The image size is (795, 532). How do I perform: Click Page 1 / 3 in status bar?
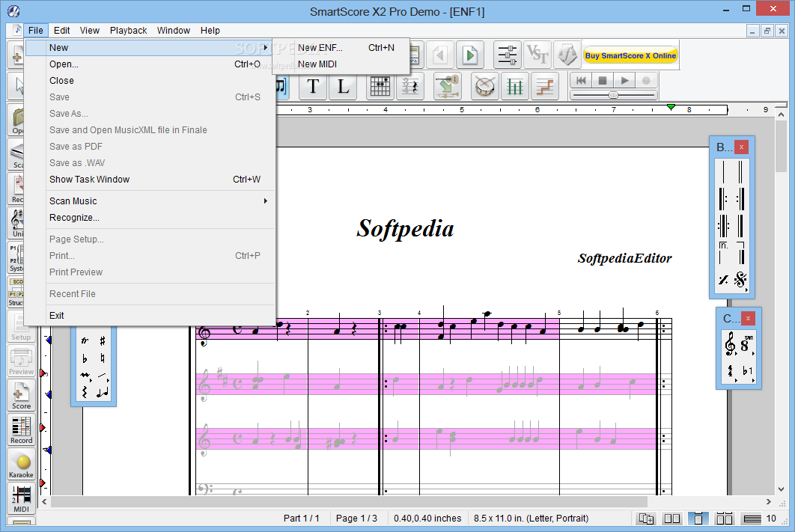(x=356, y=519)
